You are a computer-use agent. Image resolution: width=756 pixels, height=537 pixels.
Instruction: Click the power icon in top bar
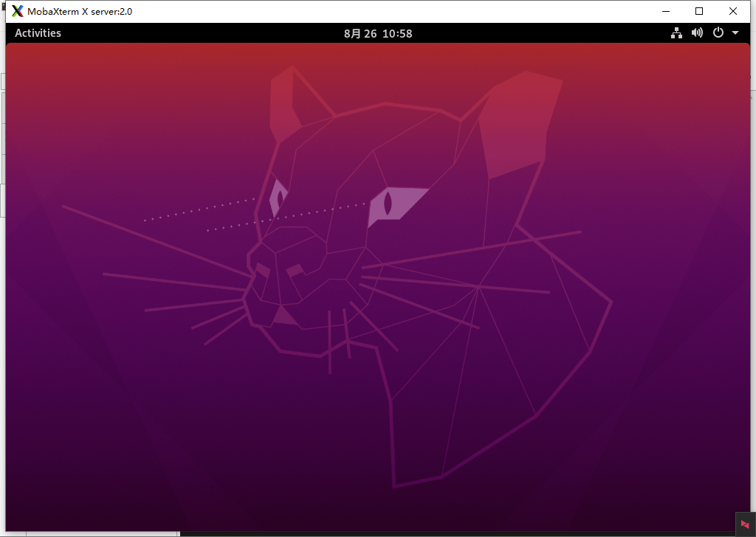pyautogui.click(x=718, y=32)
